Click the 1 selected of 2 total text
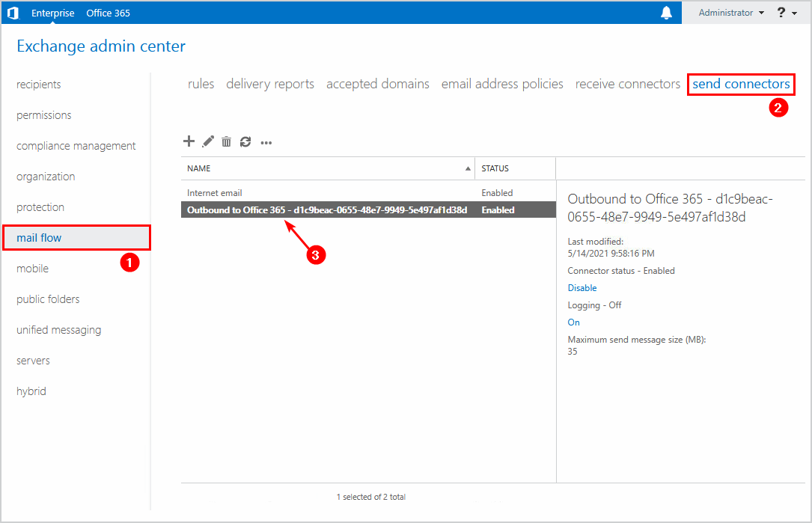Screen dimensions: 812x523 pos(370,497)
